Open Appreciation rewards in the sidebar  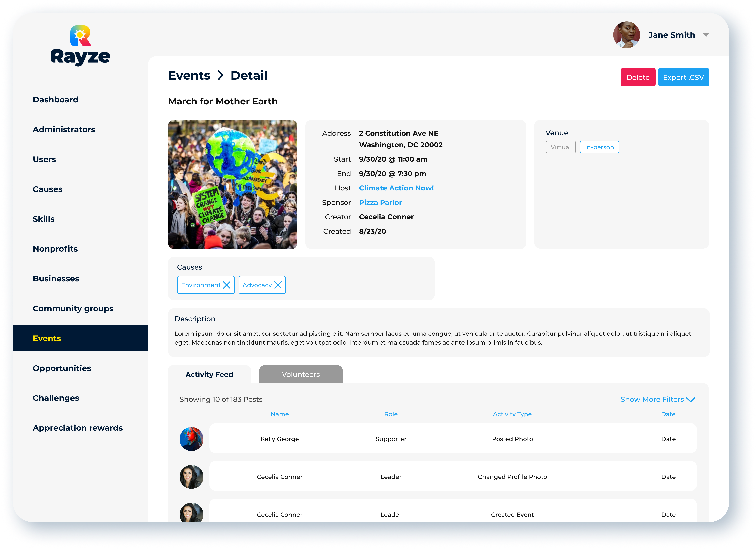coord(78,428)
